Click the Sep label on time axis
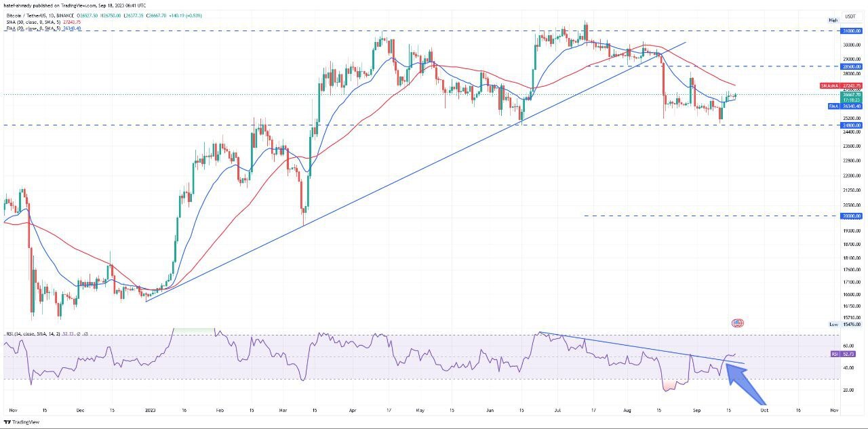The height and width of the screenshot is (429, 868). (x=696, y=411)
